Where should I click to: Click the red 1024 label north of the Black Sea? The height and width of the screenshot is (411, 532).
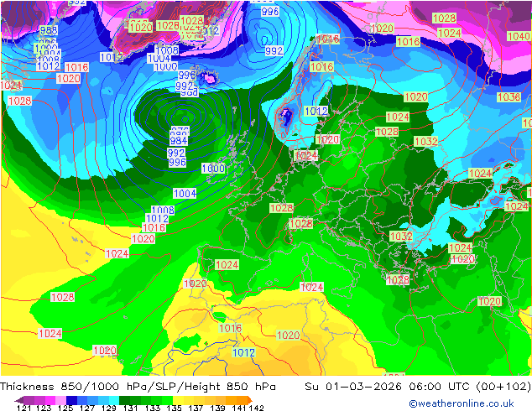480,174
